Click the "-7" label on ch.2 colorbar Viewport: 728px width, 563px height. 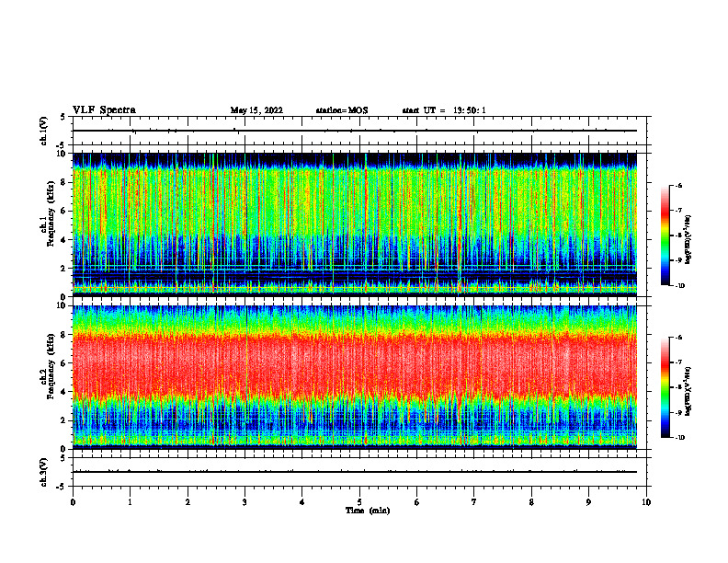[678, 362]
